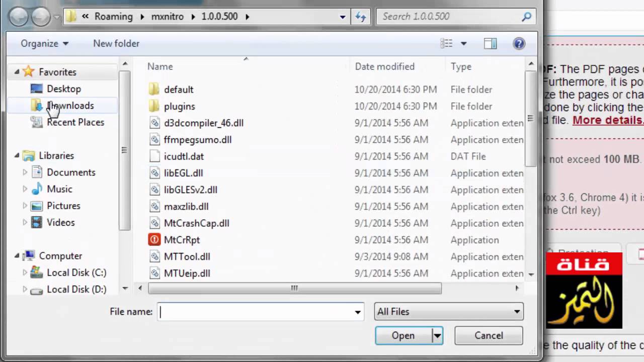
Task: Click the change view icon
Action: point(446,44)
